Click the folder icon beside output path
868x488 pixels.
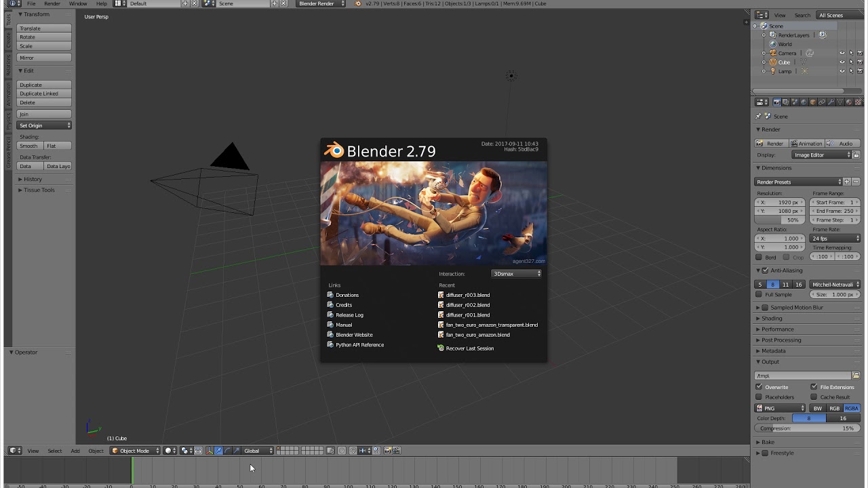pos(856,375)
